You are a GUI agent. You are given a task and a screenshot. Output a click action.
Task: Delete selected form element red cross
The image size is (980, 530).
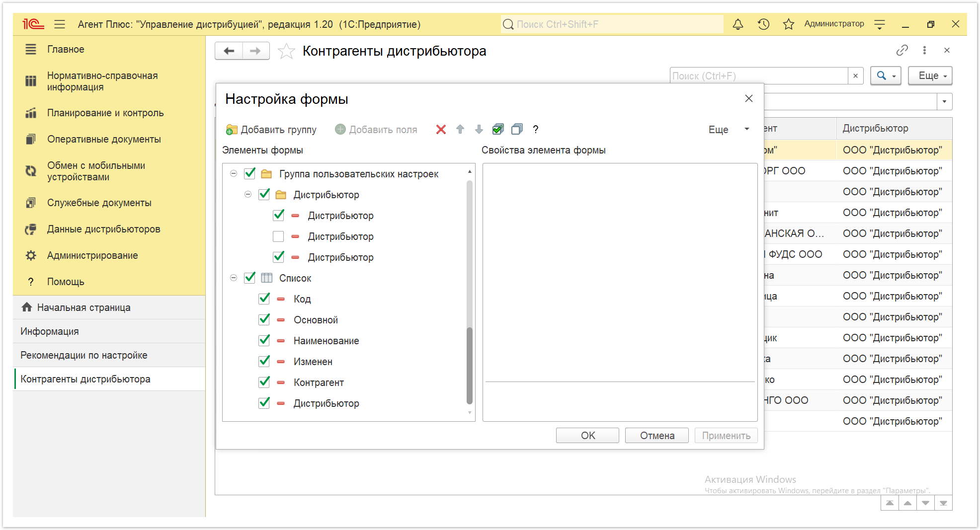[441, 130]
